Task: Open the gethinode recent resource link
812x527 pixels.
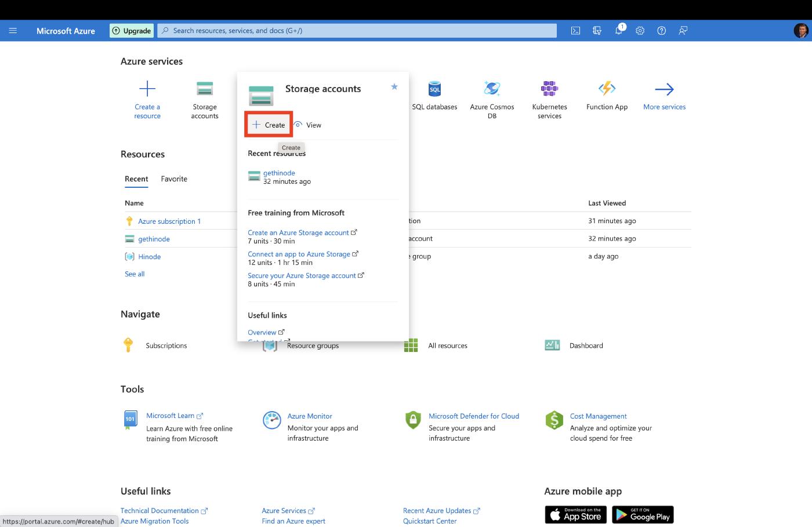Action: pos(279,173)
